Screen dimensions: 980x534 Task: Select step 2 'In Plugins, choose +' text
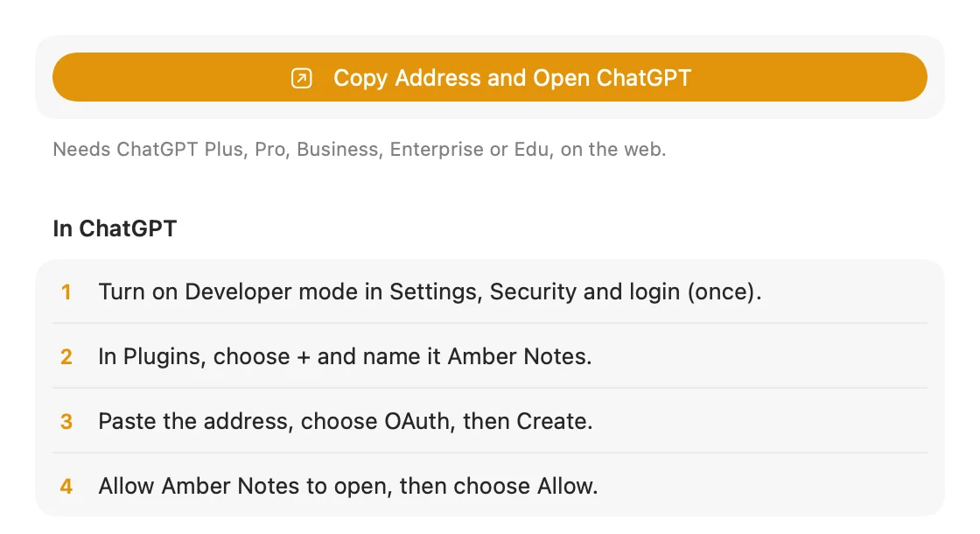pos(345,356)
